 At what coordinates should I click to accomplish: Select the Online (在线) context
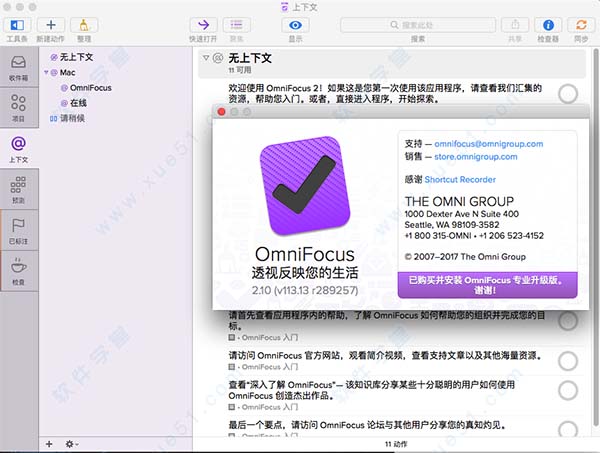pos(74,103)
